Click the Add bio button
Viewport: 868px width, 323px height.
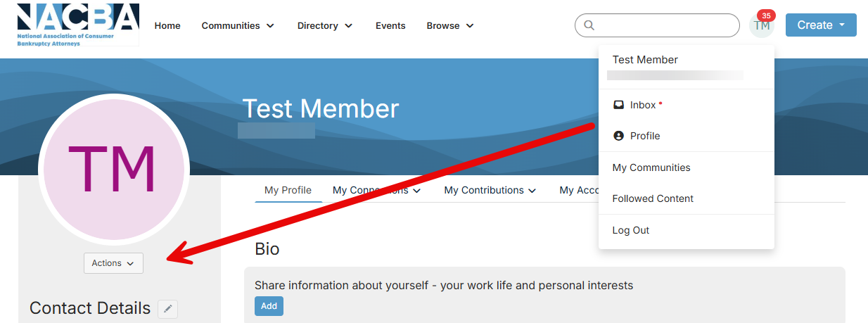pyautogui.click(x=269, y=306)
